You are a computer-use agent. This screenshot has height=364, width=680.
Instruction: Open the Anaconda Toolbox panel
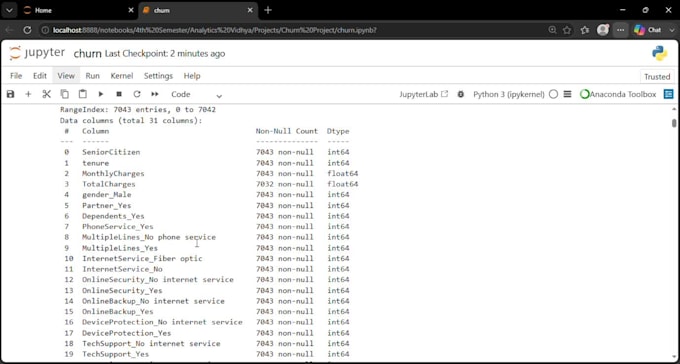[618, 94]
